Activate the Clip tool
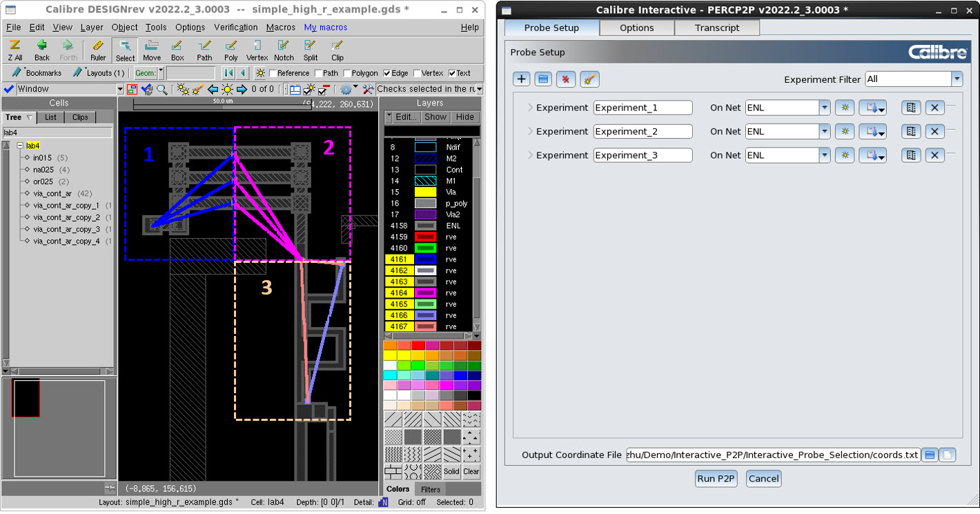This screenshot has height=514, width=980. point(337,50)
